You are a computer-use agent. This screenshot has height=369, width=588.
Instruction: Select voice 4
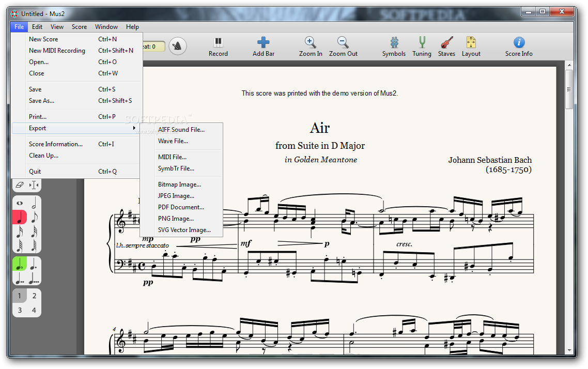(34, 310)
